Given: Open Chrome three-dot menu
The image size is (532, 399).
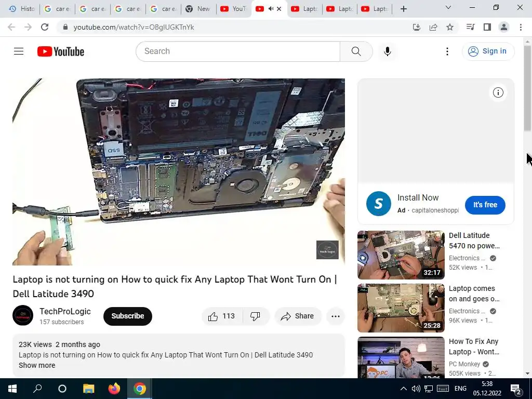Looking at the screenshot, I should point(521,27).
